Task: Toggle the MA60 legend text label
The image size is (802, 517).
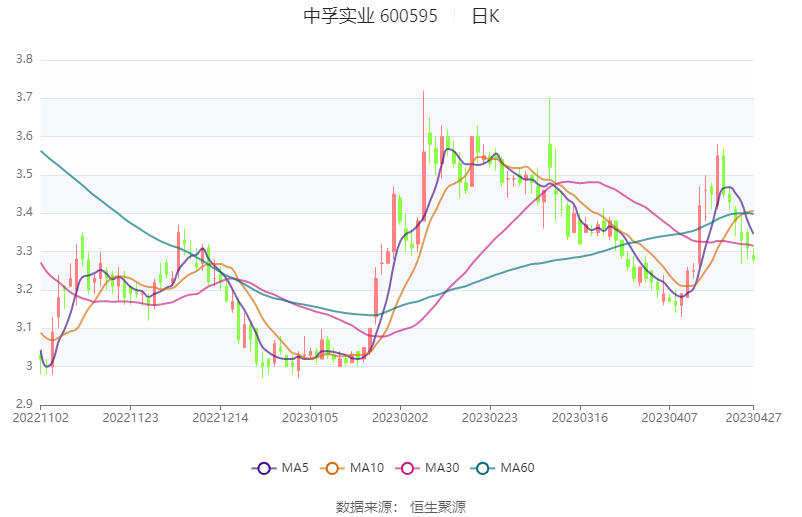Action: tap(517, 468)
